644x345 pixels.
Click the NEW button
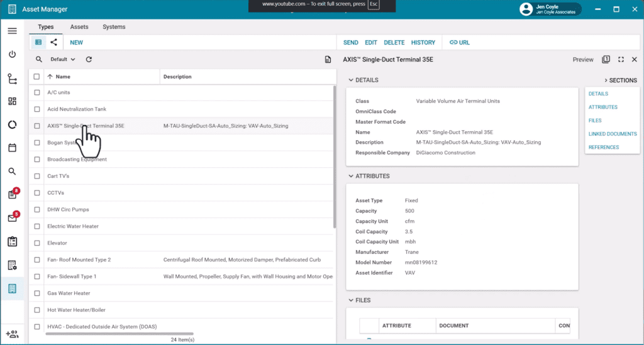pyautogui.click(x=76, y=42)
